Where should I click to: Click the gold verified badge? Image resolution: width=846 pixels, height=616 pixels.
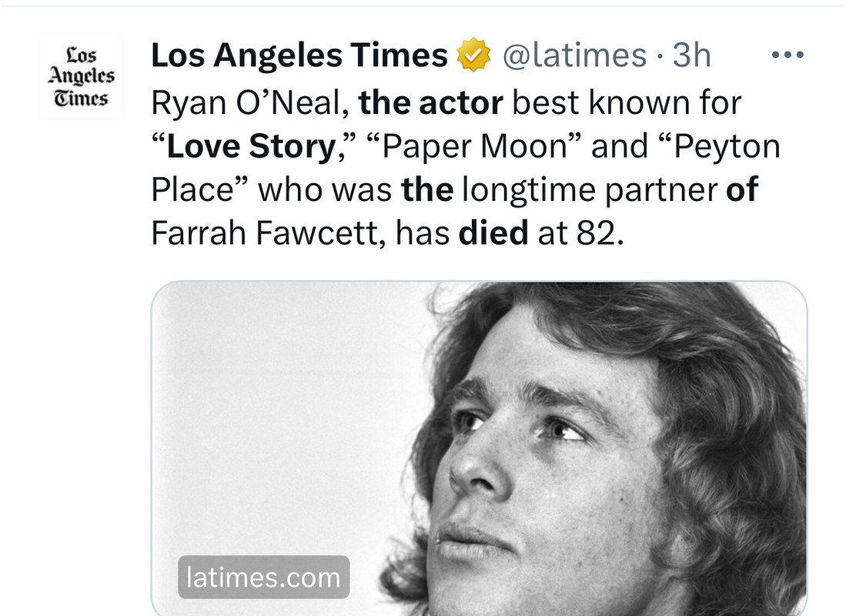click(x=473, y=55)
